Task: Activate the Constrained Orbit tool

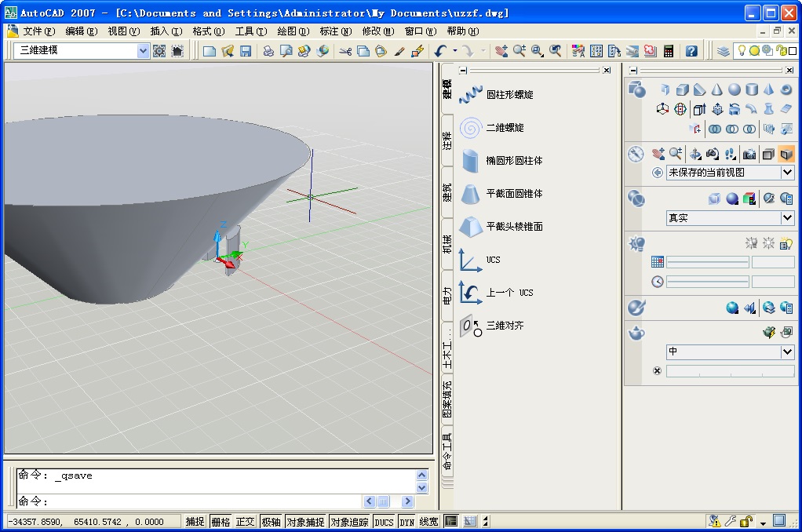Action: [696, 154]
